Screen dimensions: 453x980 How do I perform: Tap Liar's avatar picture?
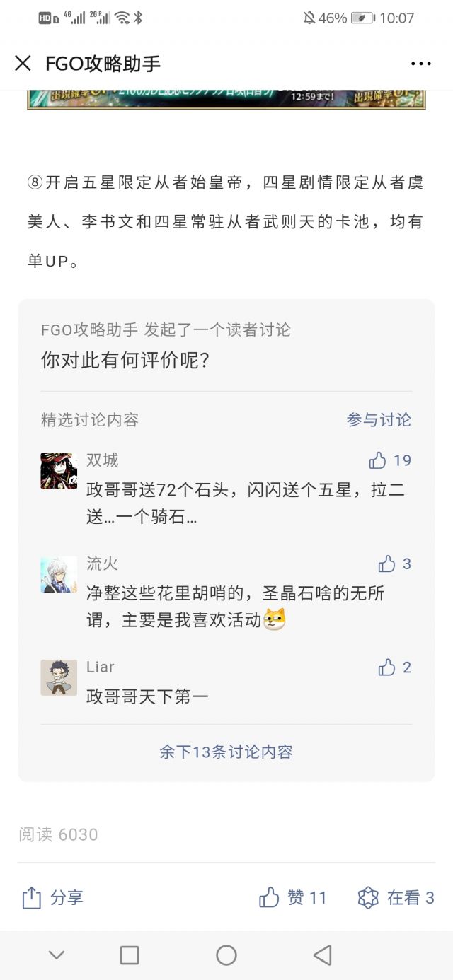(x=59, y=677)
